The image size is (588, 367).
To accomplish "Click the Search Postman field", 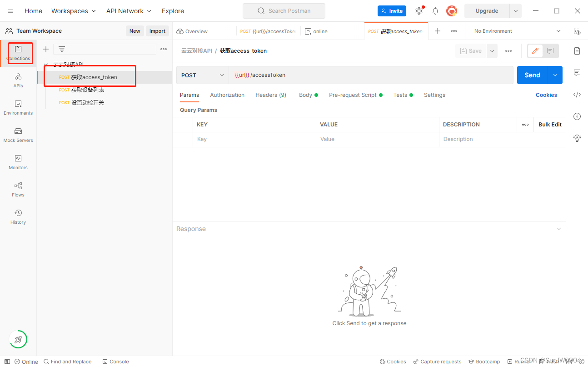I will pos(284,11).
